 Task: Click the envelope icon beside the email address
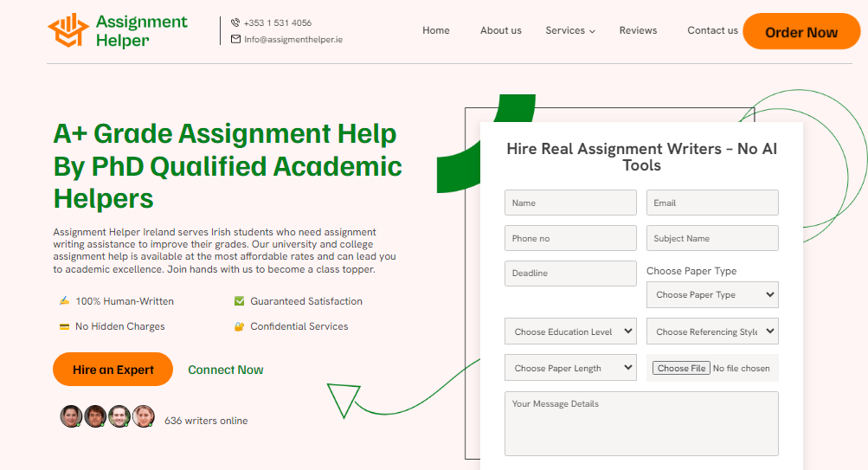coord(235,39)
